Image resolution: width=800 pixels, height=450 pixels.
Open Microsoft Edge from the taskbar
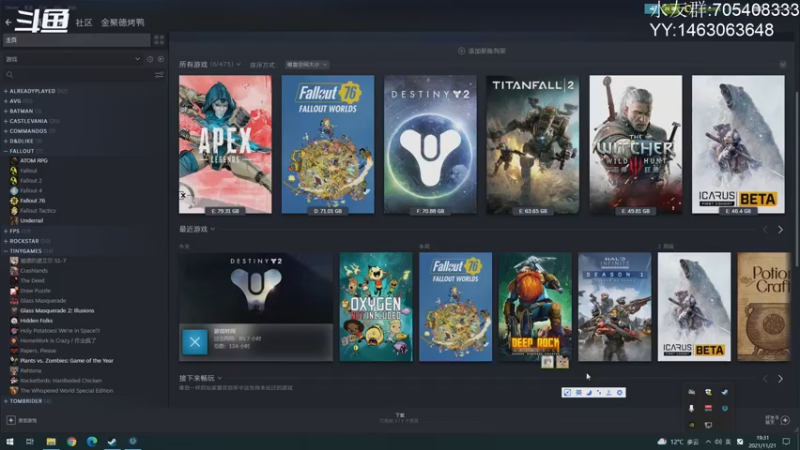[92, 441]
